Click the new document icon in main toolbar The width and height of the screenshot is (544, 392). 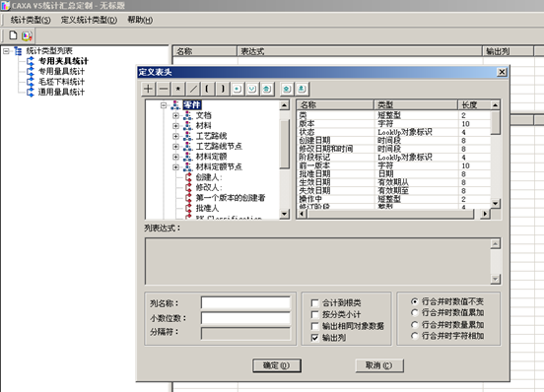point(13,35)
